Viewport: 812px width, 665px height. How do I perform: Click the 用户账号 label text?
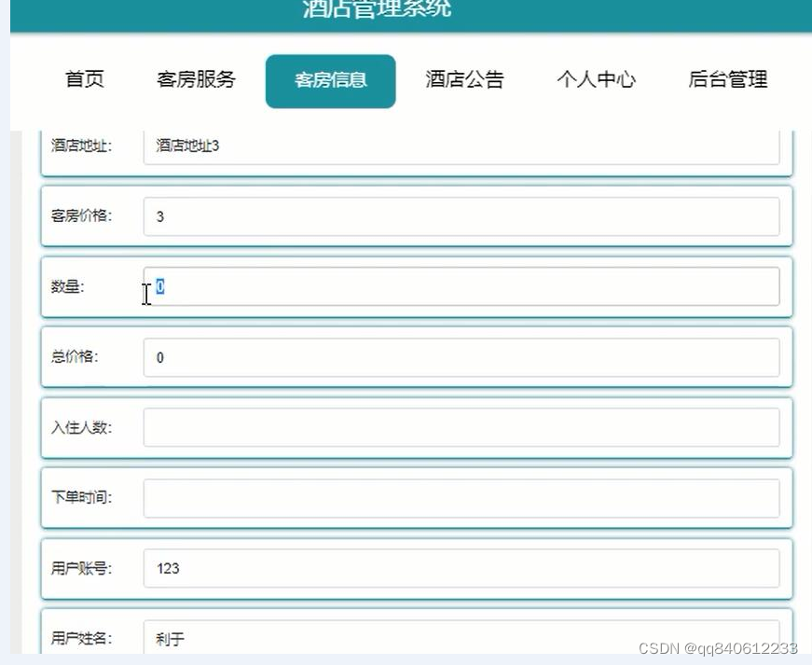81,568
